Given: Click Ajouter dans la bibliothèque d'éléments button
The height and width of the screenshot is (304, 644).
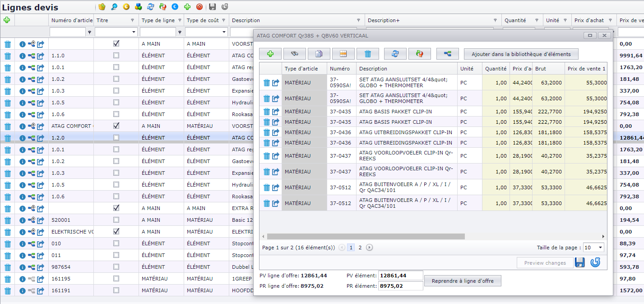Looking at the screenshot, I should (521, 54).
